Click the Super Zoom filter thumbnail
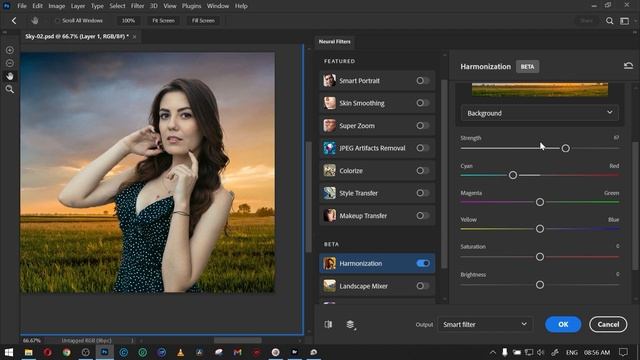 tap(329, 125)
